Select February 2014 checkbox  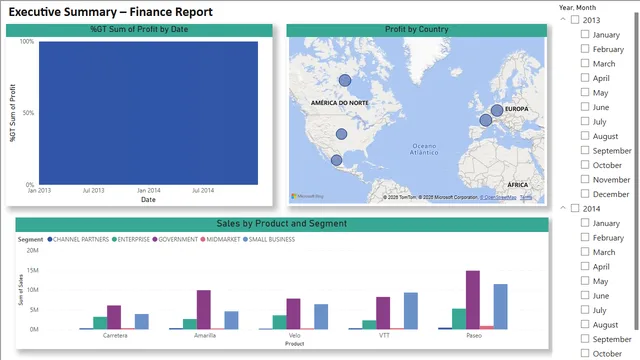coord(585,237)
